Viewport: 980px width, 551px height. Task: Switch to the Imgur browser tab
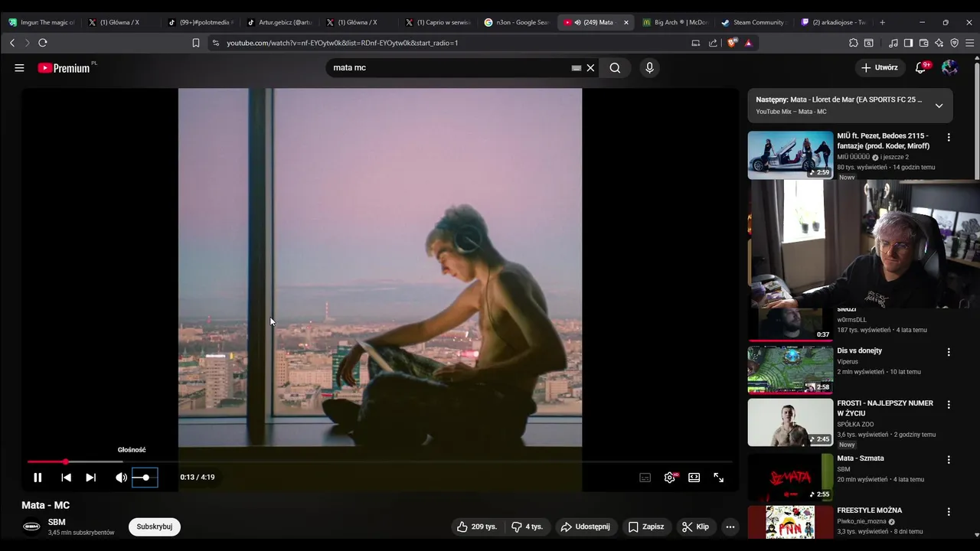pyautogui.click(x=41, y=22)
